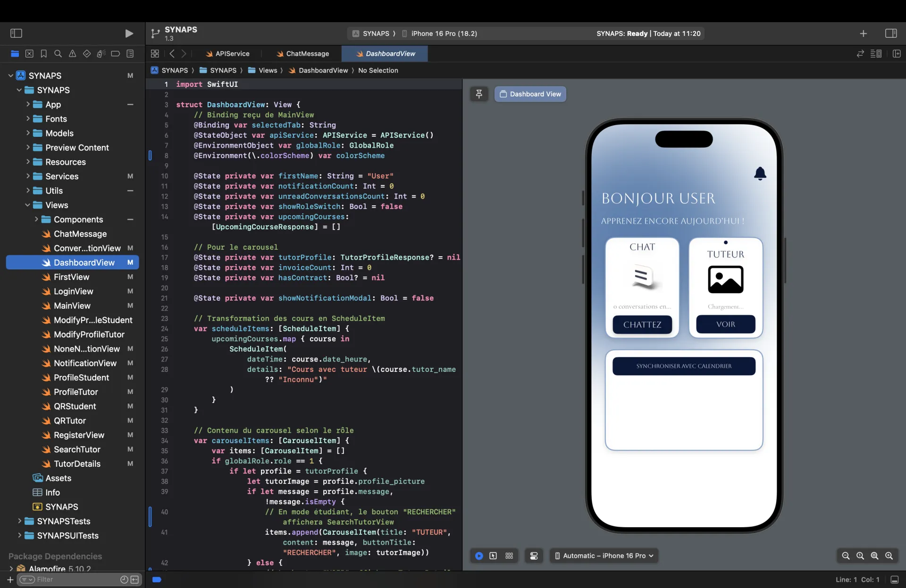Select selectable preview mode button
The width and height of the screenshot is (906, 588).
493,556
